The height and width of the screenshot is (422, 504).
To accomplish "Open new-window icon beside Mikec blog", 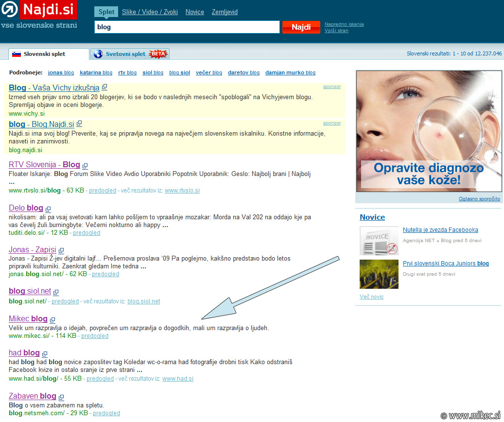I will (x=52, y=320).
